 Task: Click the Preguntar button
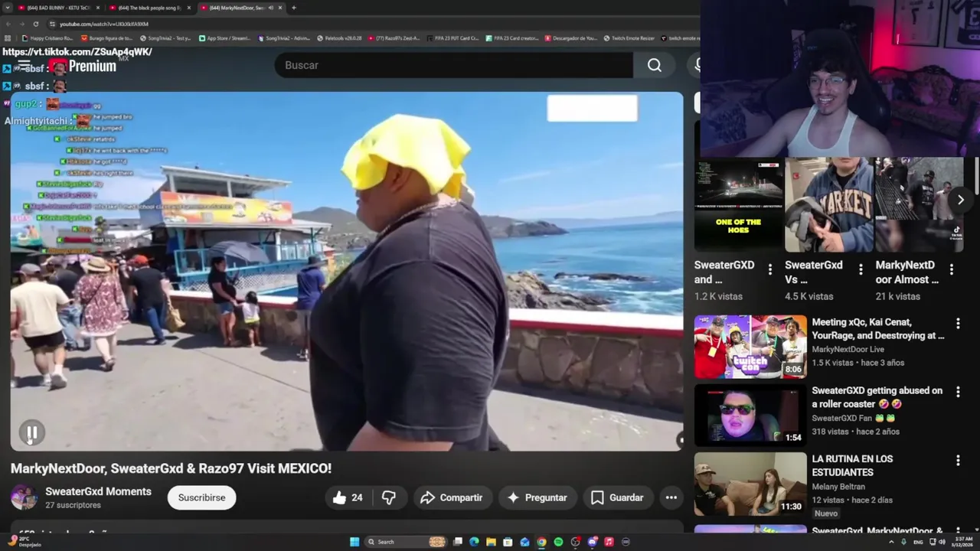[537, 497]
